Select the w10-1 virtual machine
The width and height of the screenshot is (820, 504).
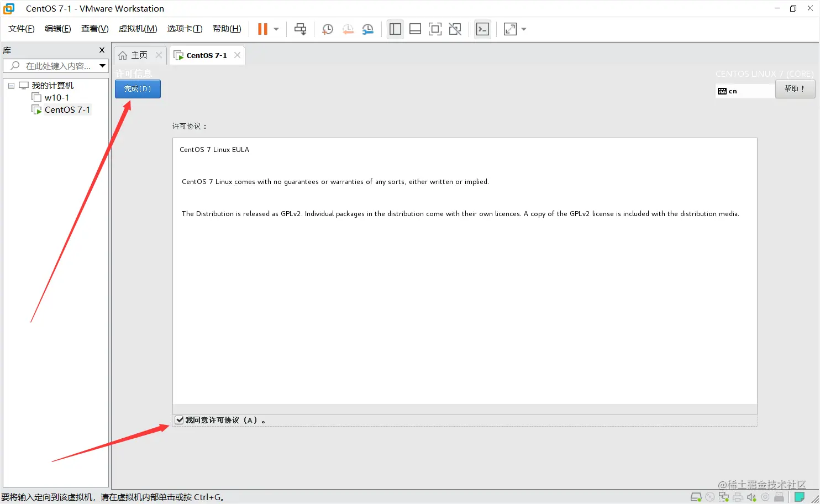pyautogui.click(x=56, y=98)
